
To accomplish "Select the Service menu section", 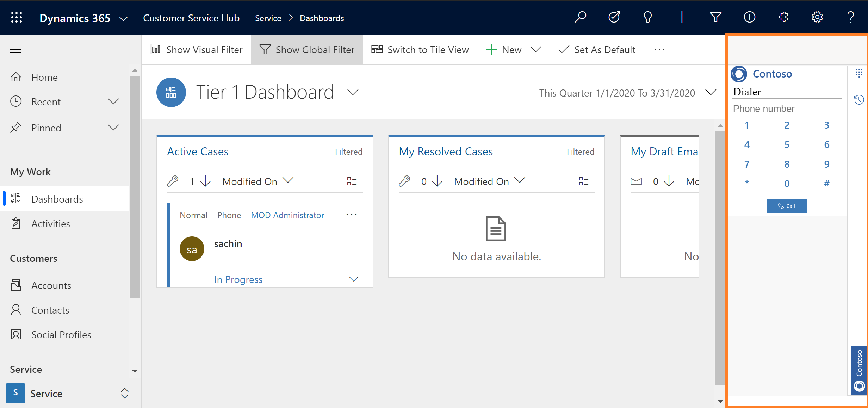I will [x=26, y=369].
